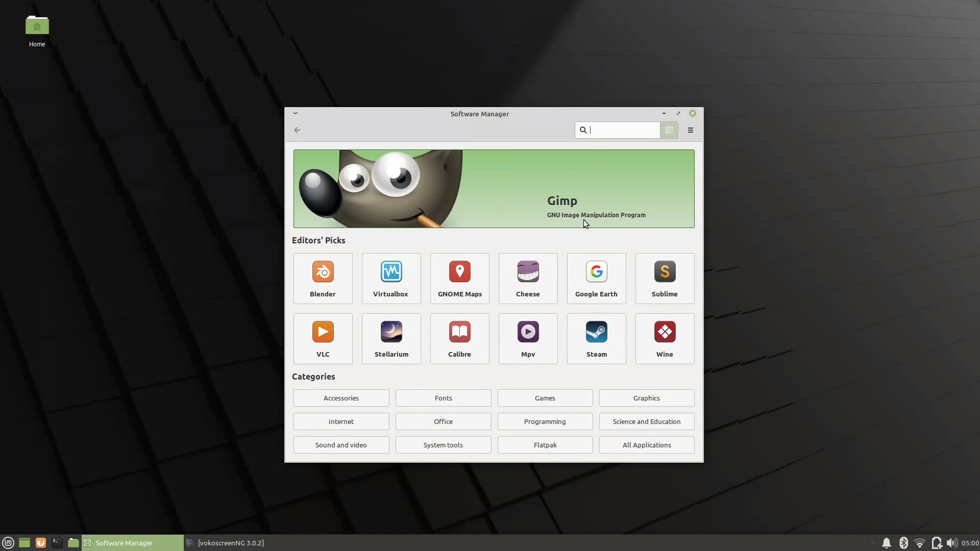Screen dimensions: 980x551
Task: Minimize the Software Manager window
Action: (664, 113)
